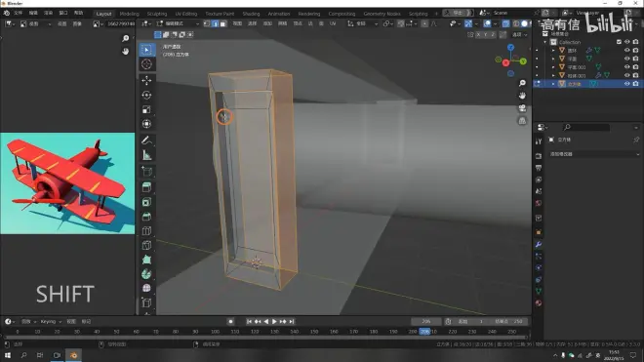Select the Transform tool
The width and height of the screenshot is (644, 362).
pyautogui.click(x=146, y=124)
